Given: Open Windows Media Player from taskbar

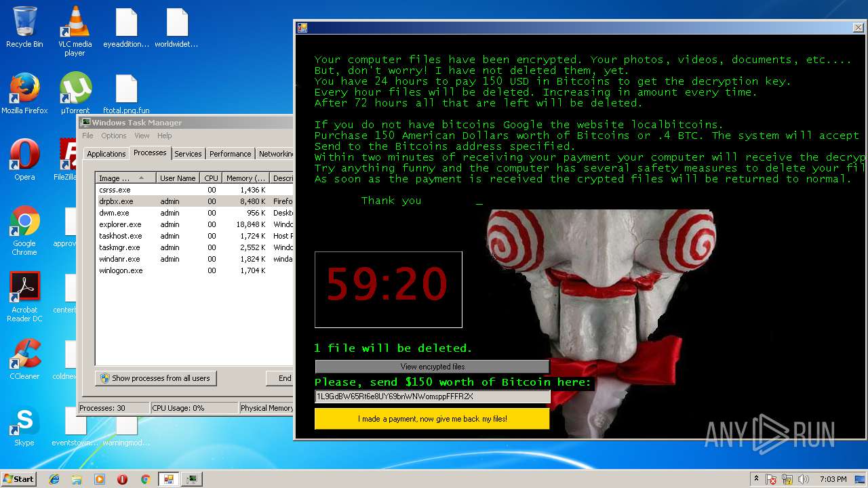Looking at the screenshot, I should [x=100, y=479].
